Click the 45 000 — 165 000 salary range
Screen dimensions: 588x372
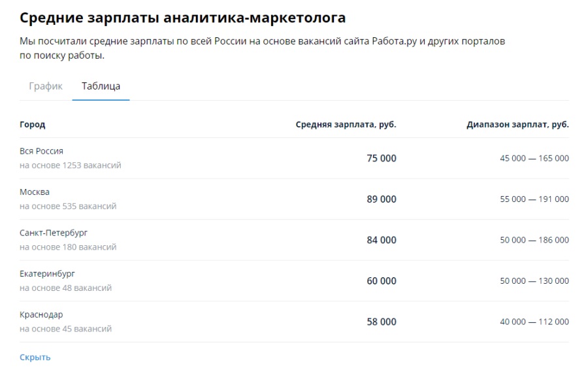pyautogui.click(x=534, y=158)
